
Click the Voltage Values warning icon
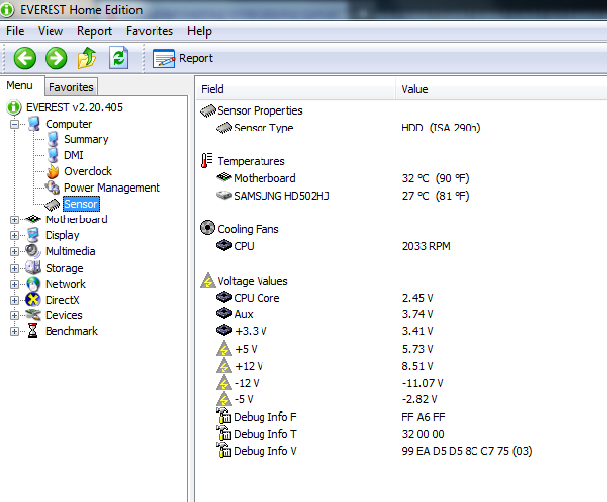click(208, 280)
